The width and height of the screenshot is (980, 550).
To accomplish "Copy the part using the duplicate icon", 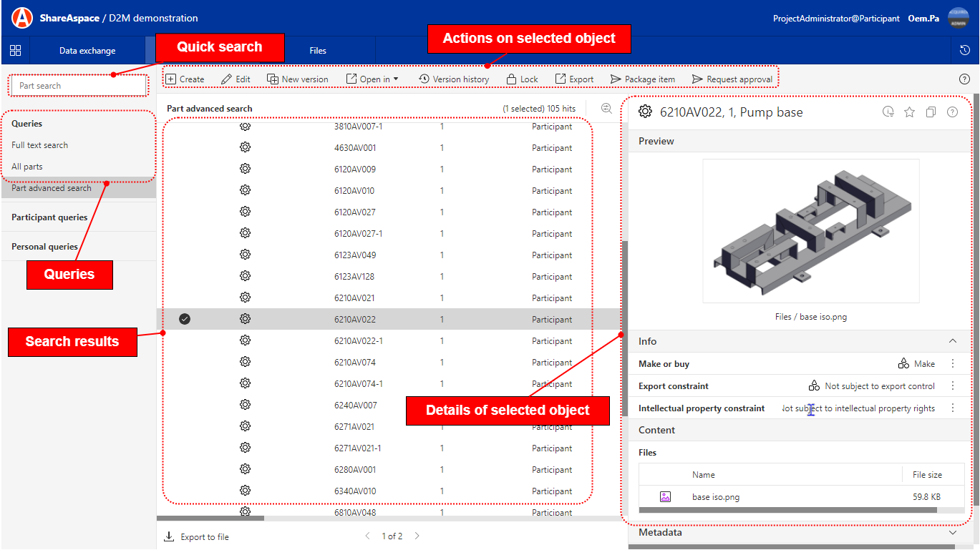I will point(931,112).
